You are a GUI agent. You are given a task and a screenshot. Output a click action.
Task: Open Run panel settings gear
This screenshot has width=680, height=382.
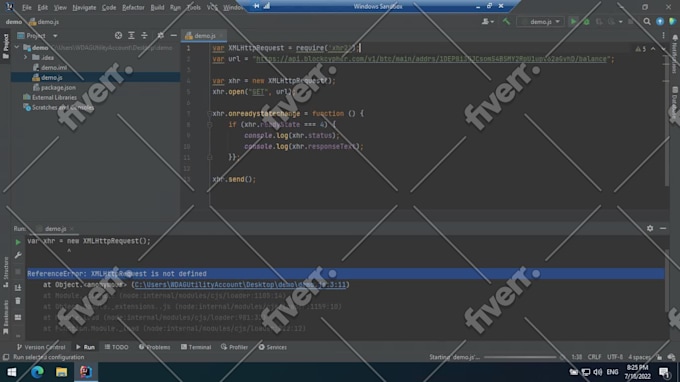pyautogui.click(x=650, y=228)
